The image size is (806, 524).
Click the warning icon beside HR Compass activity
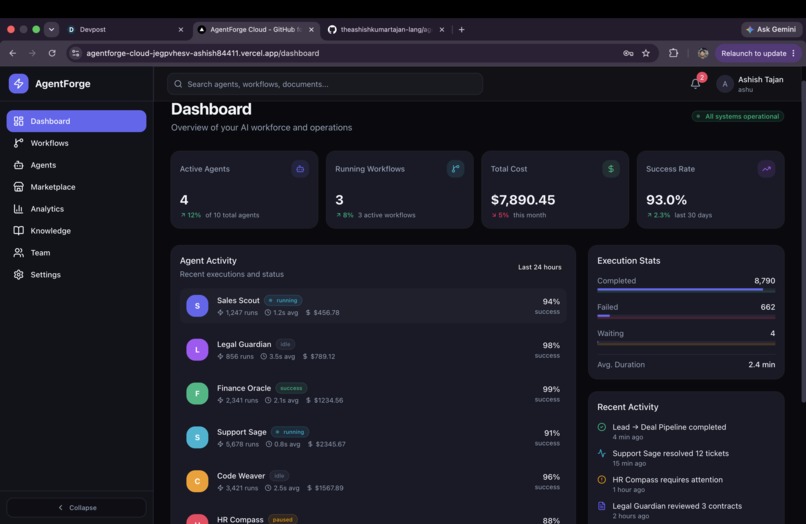tap(602, 480)
